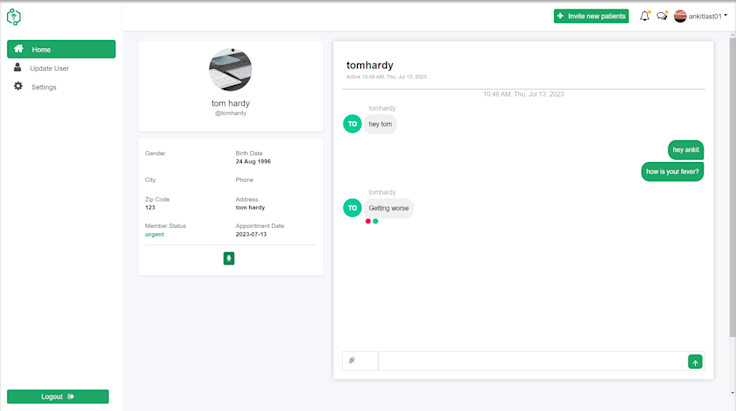
Task: Click the 'urgent' member status
Action: (154, 234)
